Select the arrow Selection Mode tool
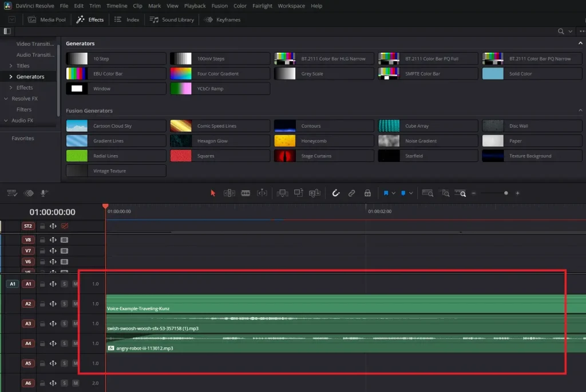This screenshot has width=586, height=392. point(213,193)
